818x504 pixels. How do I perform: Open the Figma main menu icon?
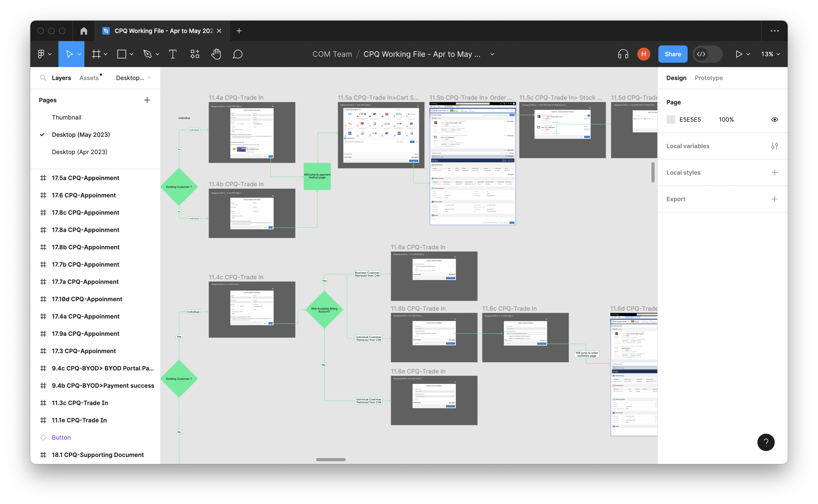pyautogui.click(x=41, y=54)
